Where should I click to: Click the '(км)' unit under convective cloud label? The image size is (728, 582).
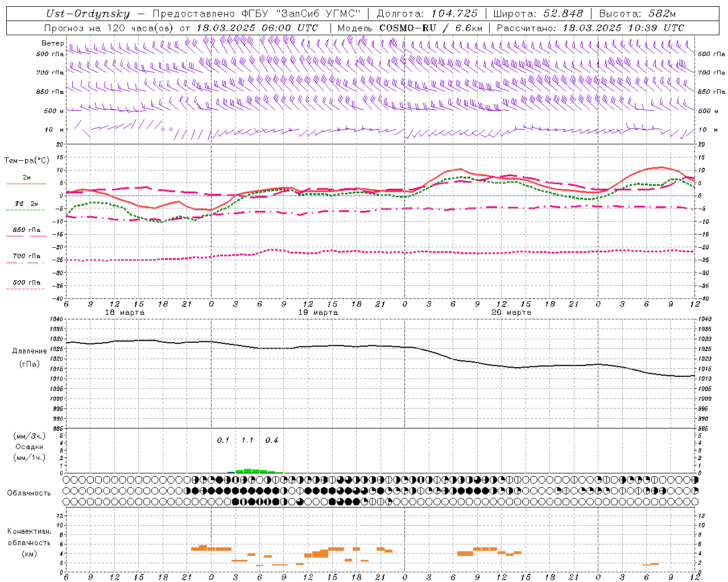pyautogui.click(x=29, y=554)
